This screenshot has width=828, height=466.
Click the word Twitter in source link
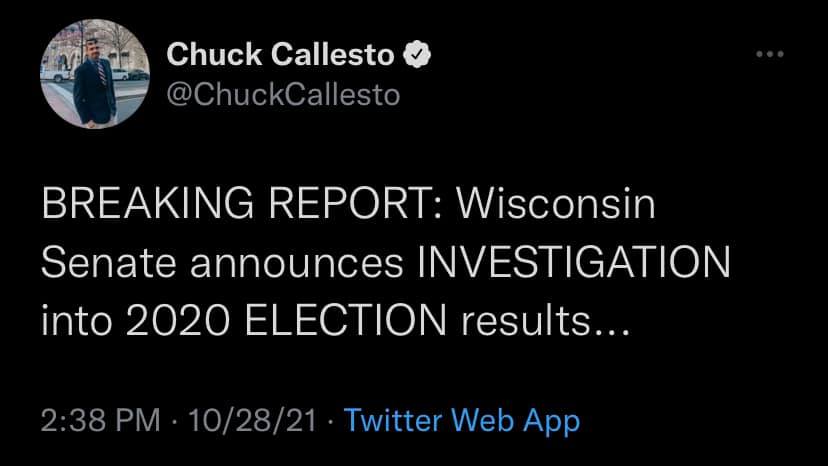(397, 420)
